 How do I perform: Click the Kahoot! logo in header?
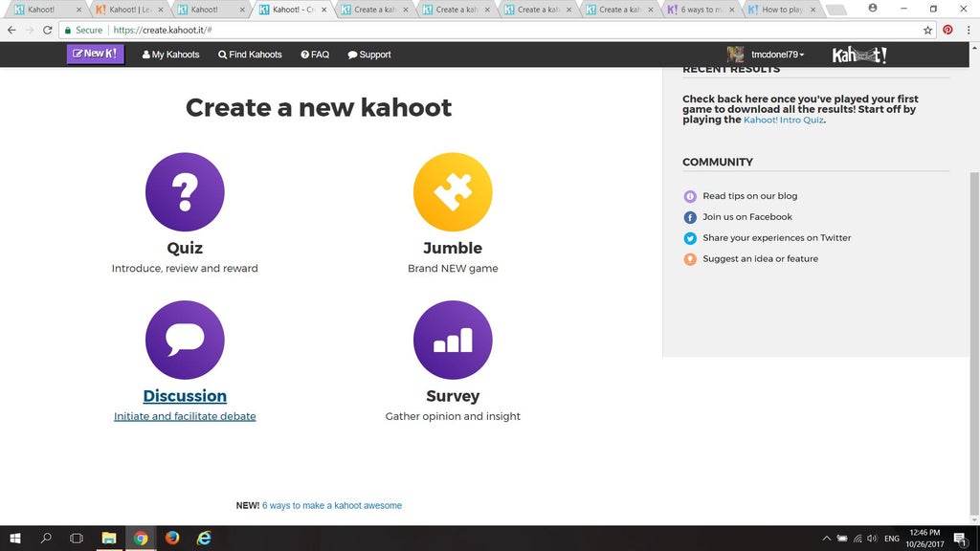point(859,55)
